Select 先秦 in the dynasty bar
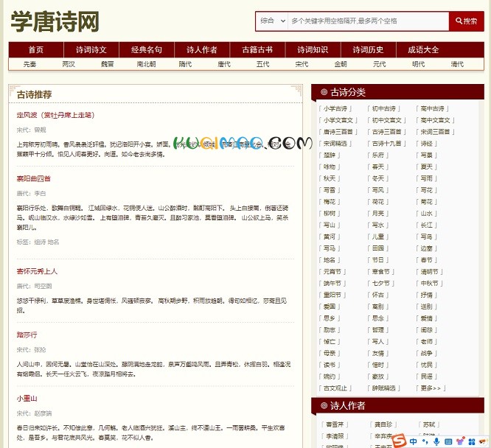The image size is (491, 448). tap(29, 64)
